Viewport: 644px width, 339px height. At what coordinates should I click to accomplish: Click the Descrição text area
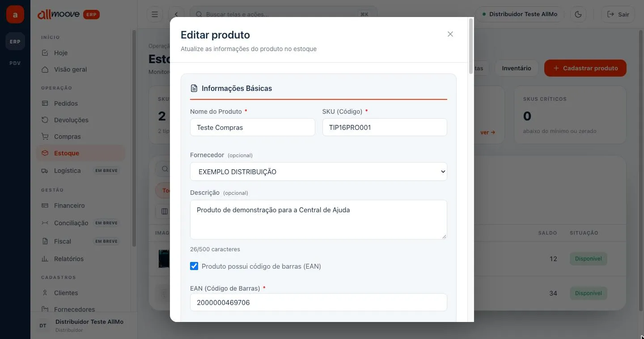[x=318, y=219]
